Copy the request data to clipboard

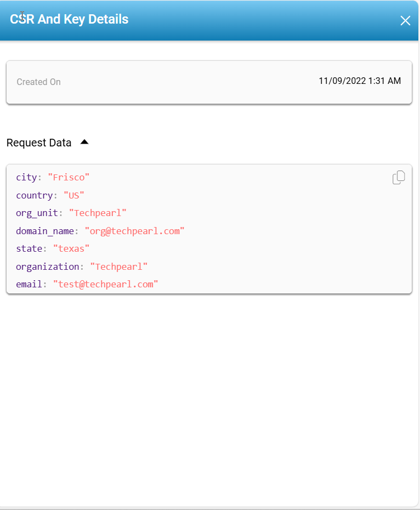pos(399,178)
